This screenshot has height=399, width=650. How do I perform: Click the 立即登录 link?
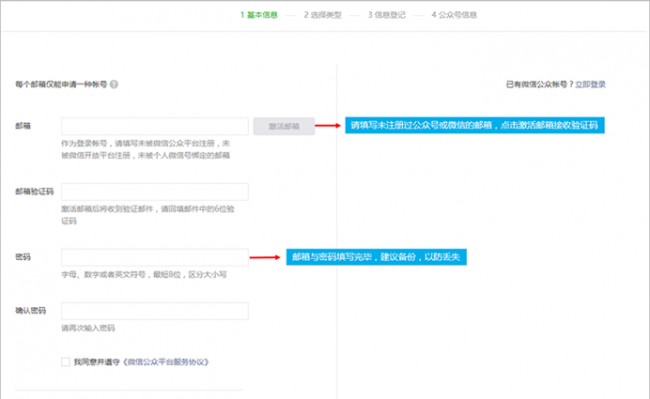click(x=590, y=85)
